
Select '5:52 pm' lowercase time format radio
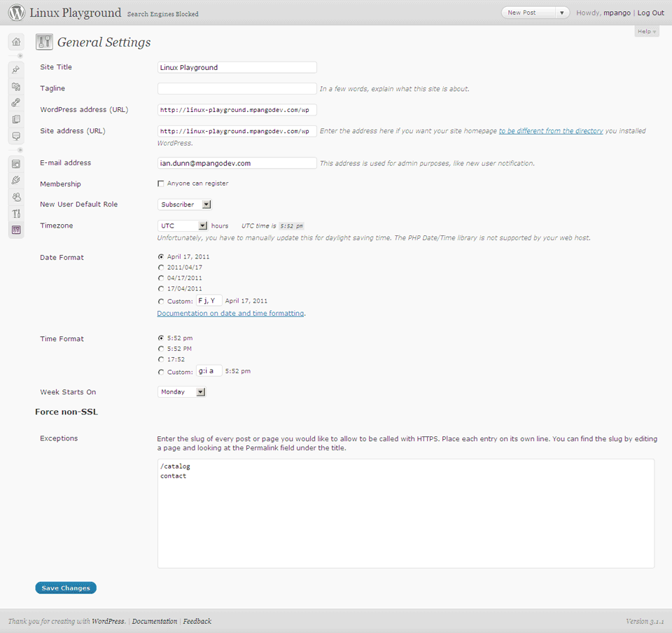[161, 338]
